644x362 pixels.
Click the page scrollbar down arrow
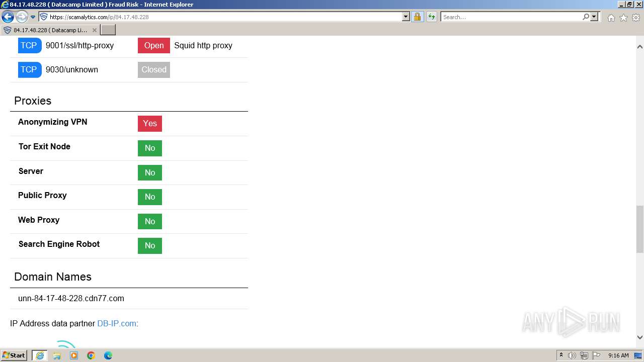pyautogui.click(x=640, y=337)
